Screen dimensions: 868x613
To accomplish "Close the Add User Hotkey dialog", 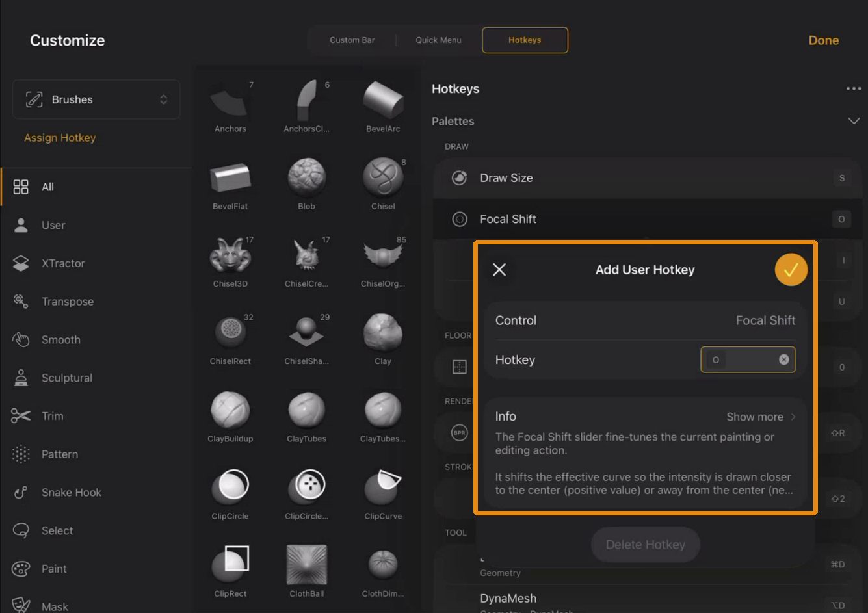I will 499,269.
